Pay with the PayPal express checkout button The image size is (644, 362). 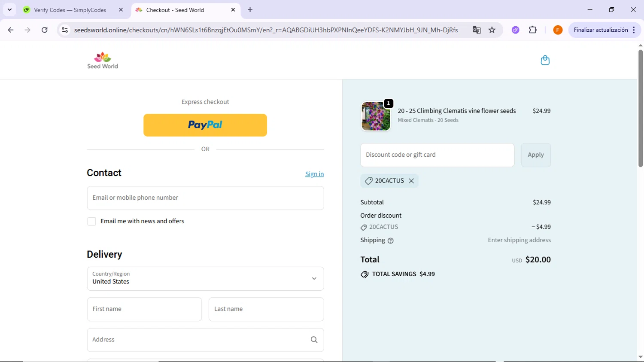click(205, 125)
